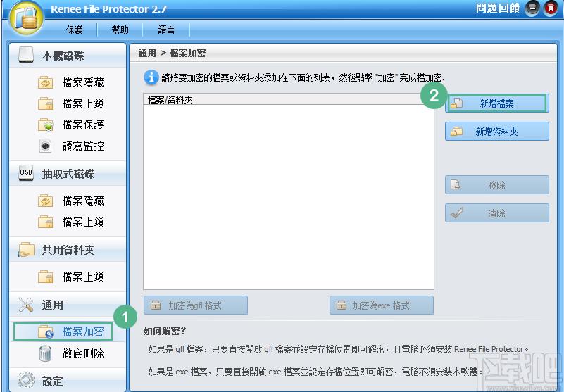Click the 清除 button
The image size is (564, 392).
[x=496, y=213]
